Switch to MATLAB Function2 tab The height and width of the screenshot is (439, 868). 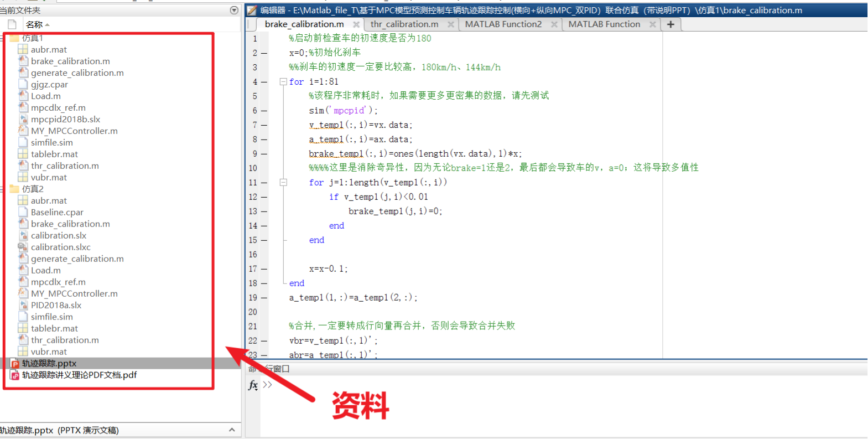[x=503, y=24]
